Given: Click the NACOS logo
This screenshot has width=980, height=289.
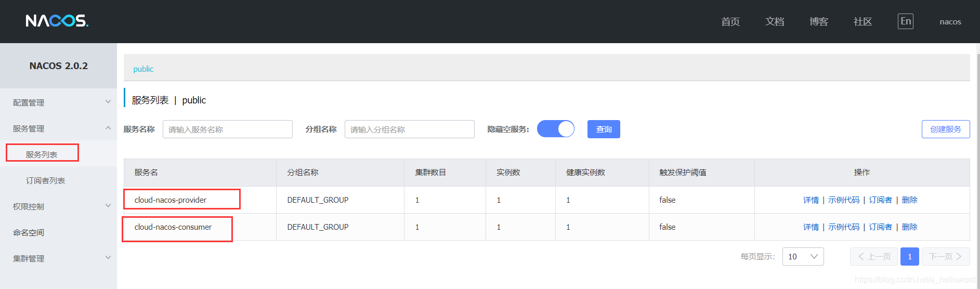Looking at the screenshot, I should [57, 21].
